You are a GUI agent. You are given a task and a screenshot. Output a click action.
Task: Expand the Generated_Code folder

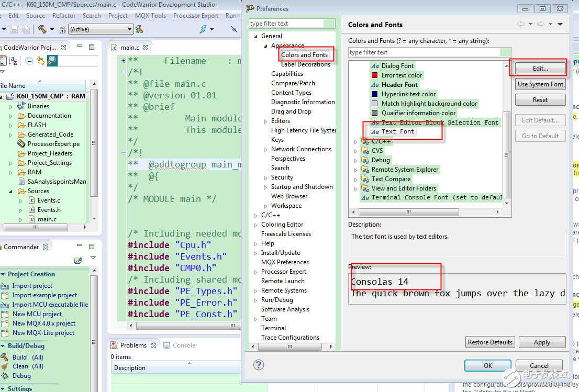(x=10, y=135)
